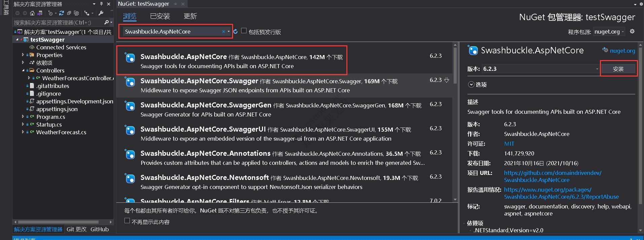Open Properties via the wrench icon

101,13
